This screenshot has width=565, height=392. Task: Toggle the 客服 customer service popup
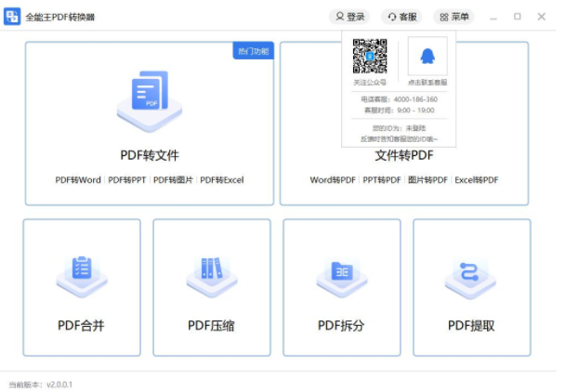(x=401, y=17)
